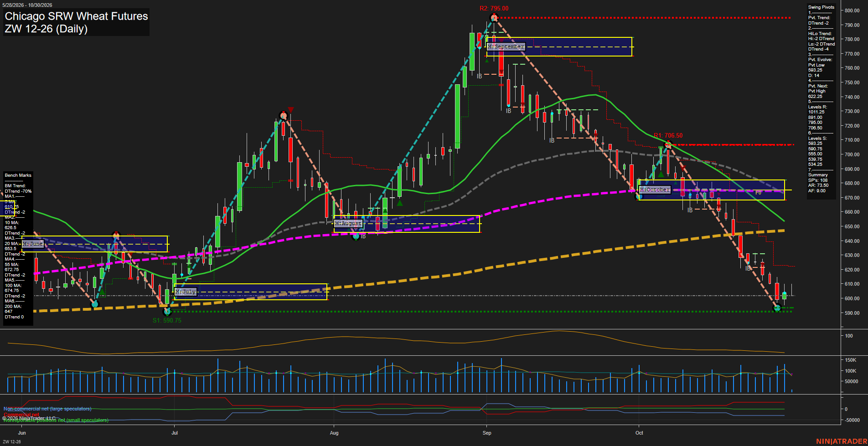This screenshot has width=868, height=446.
Task: Click the Jun label on time axis
Action: [x=22, y=433]
